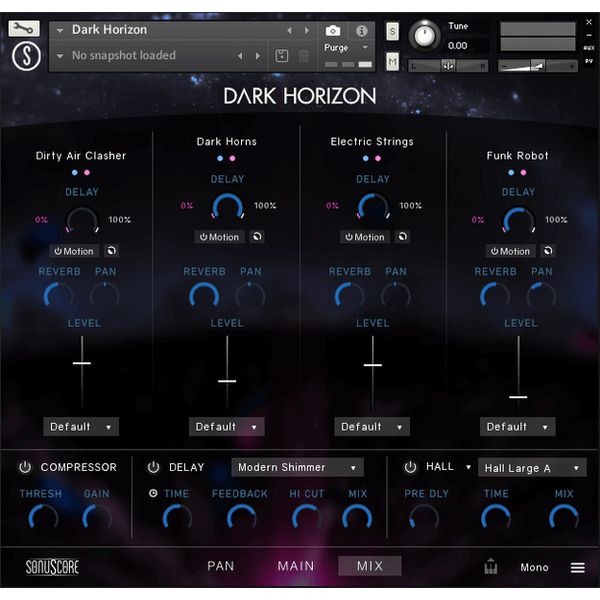600x600 pixels.
Task: Switch to the MAIN tab
Action: click(296, 566)
